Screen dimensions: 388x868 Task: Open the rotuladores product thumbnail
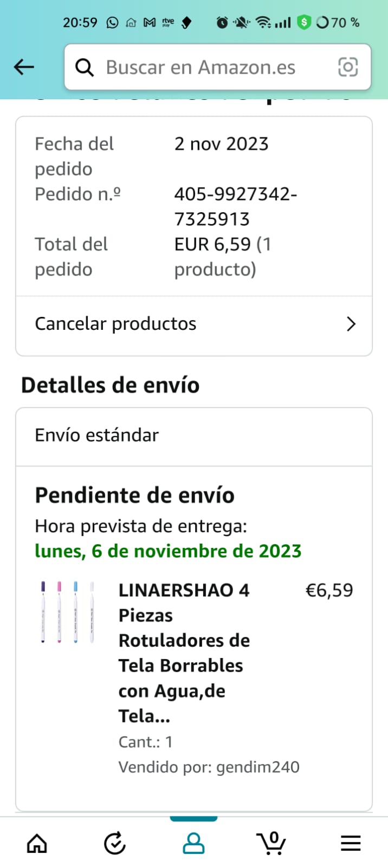coord(68,613)
